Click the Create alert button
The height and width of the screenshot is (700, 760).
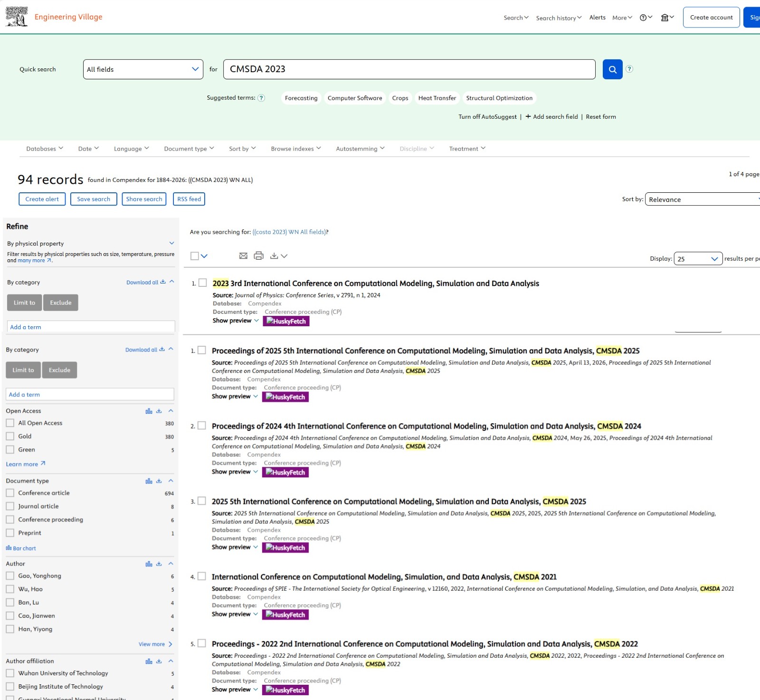pyautogui.click(x=42, y=199)
